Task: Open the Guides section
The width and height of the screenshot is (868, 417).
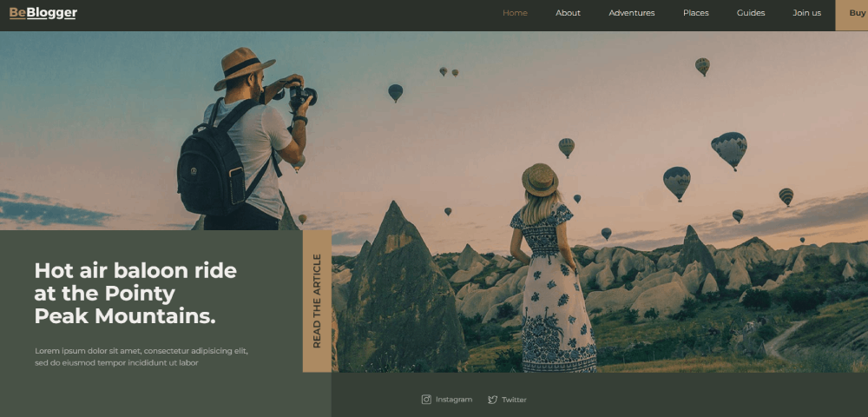Action: click(x=751, y=13)
